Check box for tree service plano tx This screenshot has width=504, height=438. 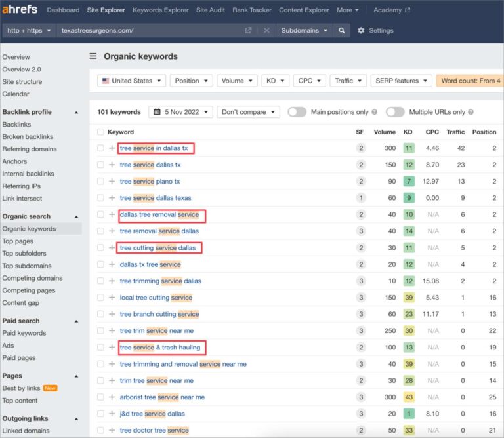tap(100, 182)
